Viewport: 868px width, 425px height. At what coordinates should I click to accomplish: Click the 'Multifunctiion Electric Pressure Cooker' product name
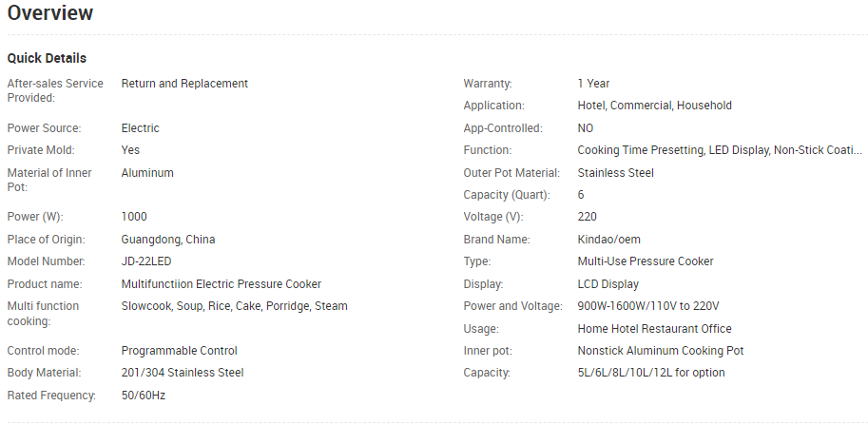click(x=222, y=284)
